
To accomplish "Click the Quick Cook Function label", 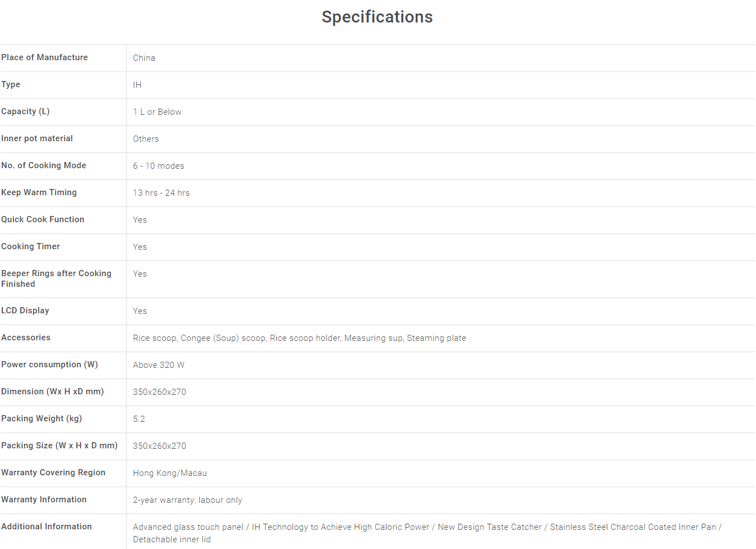I will pyautogui.click(x=43, y=219).
